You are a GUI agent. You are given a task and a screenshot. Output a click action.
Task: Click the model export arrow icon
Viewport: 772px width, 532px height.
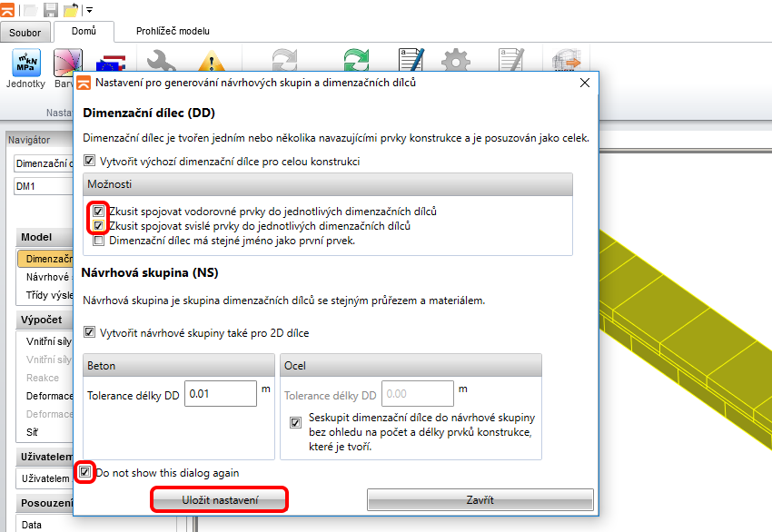pos(566,60)
